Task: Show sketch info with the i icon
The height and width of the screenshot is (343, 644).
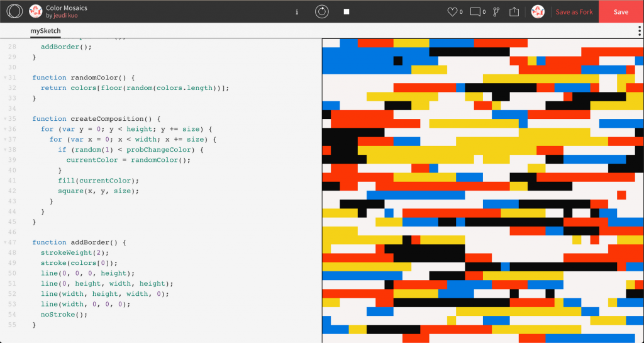Action: (x=297, y=12)
